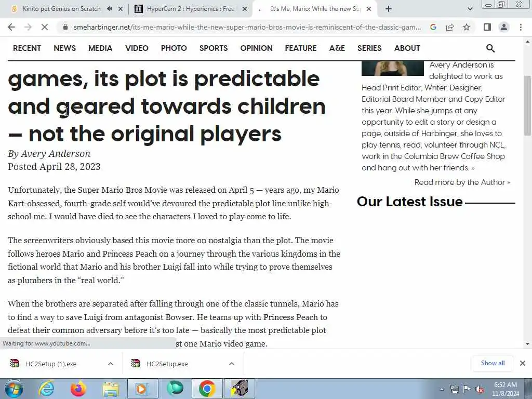
Task: Open Action Center flag icon
Action: point(467,389)
